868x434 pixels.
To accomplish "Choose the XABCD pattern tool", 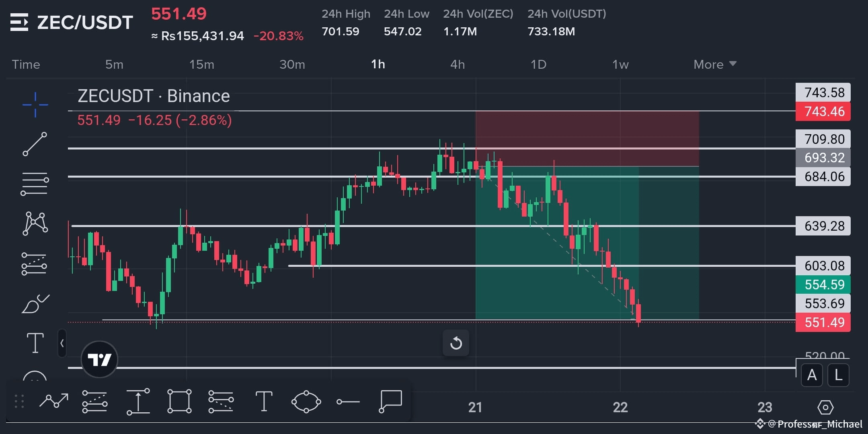I will point(35,223).
